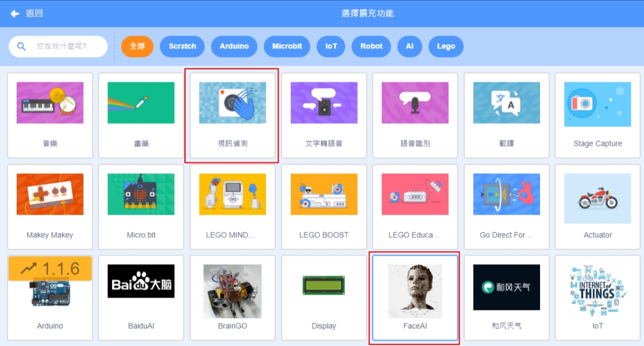
Task: Switch to the IoT filter
Action: click(x=331, y=46)
